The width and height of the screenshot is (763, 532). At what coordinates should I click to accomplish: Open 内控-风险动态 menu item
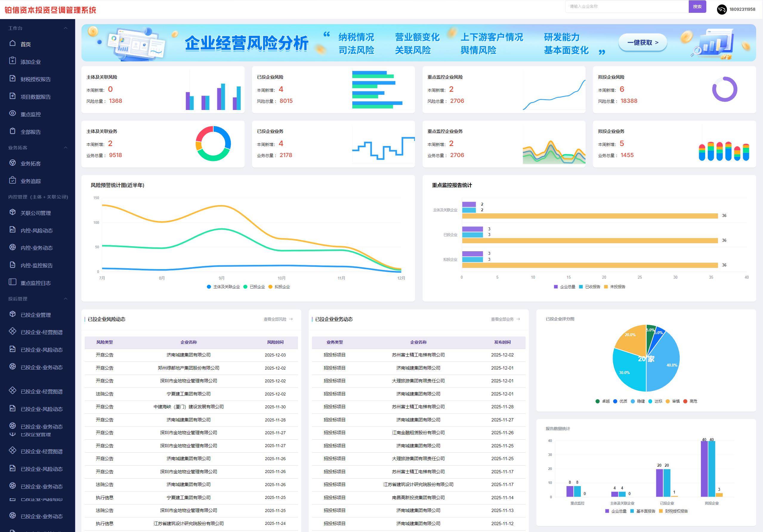37,230
